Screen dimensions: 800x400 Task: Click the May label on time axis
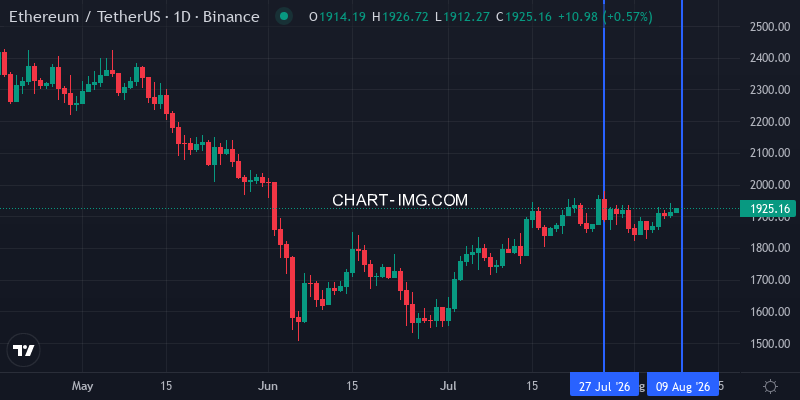pyautogui.click(x=82, y=386)
